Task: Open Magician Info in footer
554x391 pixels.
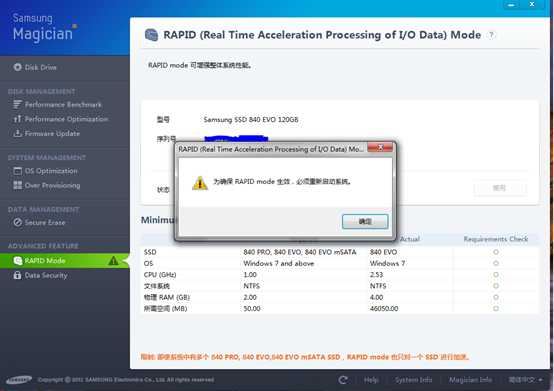Action: [470, 380]
